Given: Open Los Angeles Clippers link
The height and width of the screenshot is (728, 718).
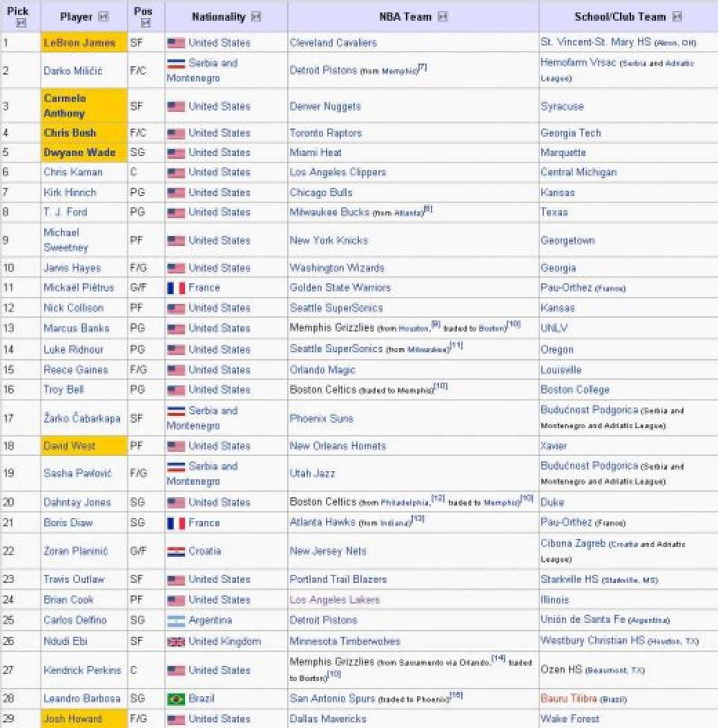Looking at the screenshot, I should pos(338,172).
